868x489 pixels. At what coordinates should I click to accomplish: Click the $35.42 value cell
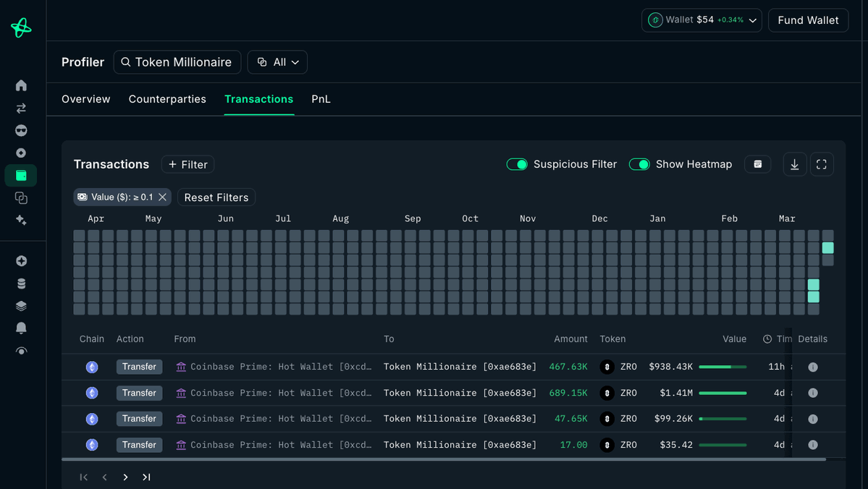tap(676, 445)
